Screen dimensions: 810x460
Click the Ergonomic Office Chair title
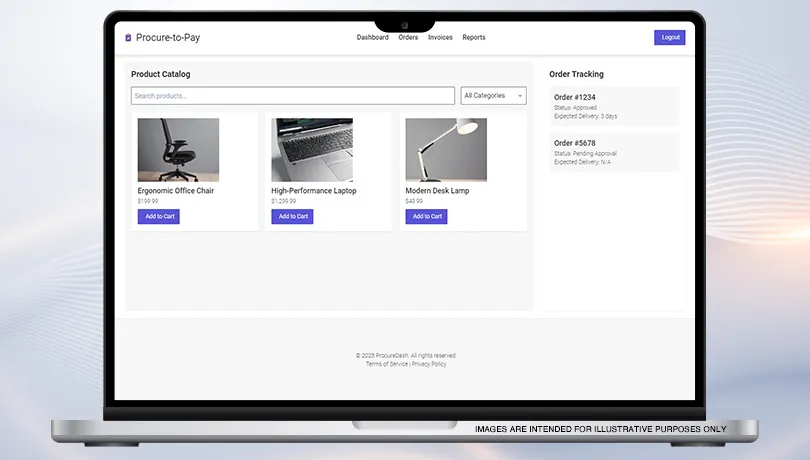pyautogui.click(x=176, y=191)
